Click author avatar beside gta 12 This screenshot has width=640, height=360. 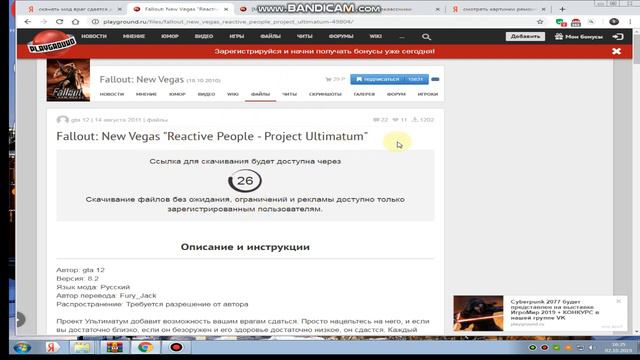[62, 120]
